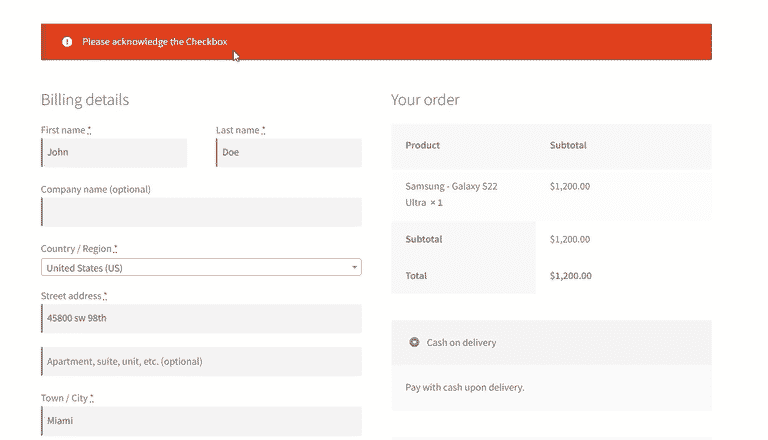Image resolution: width=768 pixels, height=440 pixels.
Task: Click the Street address field 45800 sw 98th
Action: pos(201,318)
